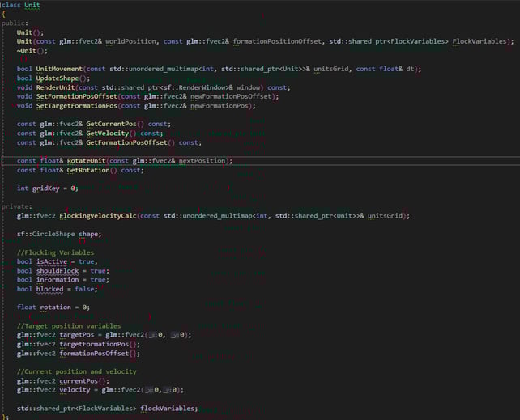The image size is (520, 420).
Task: Click the flockVariables member on the last line
Action: (167, 409)
